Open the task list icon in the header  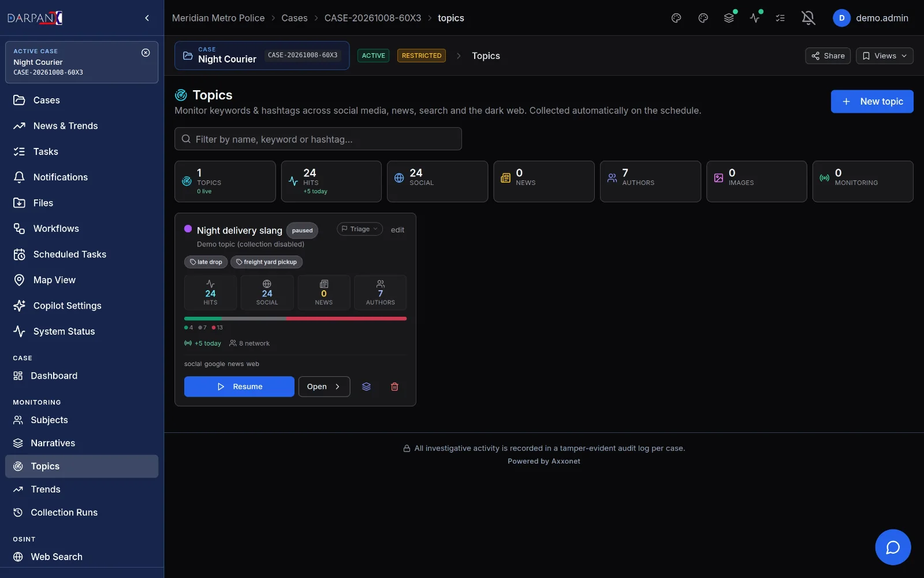[780, 18]
